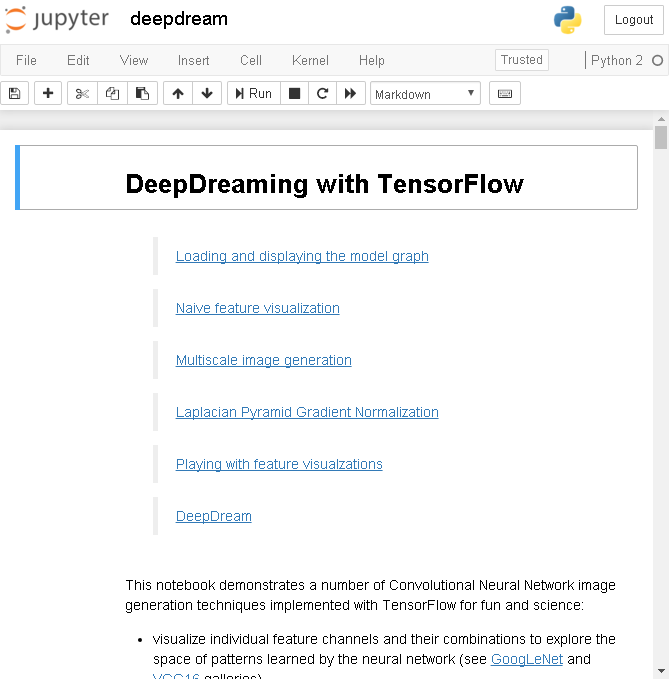This screenshot has width=669, height=679.
Task: Insert a cell below with the plus icon
Action: click(48, 93)
